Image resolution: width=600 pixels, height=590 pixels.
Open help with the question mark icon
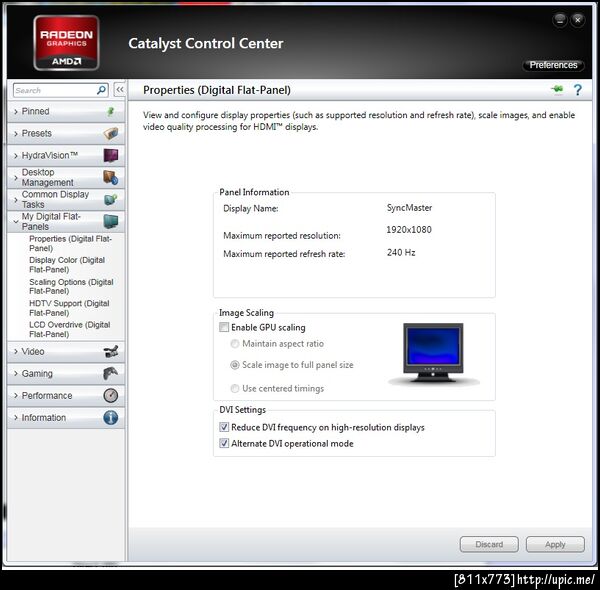click(578, 90)
